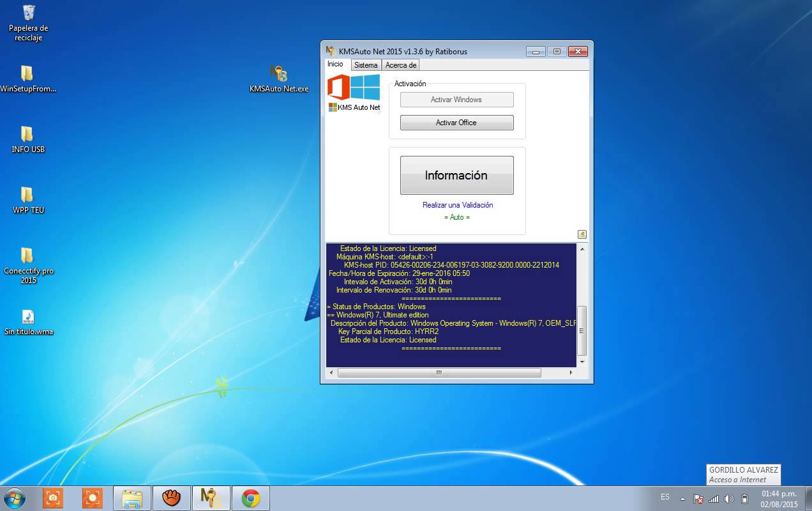Viewport: 812px width, 511px height.
Task: Show hidden tray icons arrow
Action: coord(682,499)
